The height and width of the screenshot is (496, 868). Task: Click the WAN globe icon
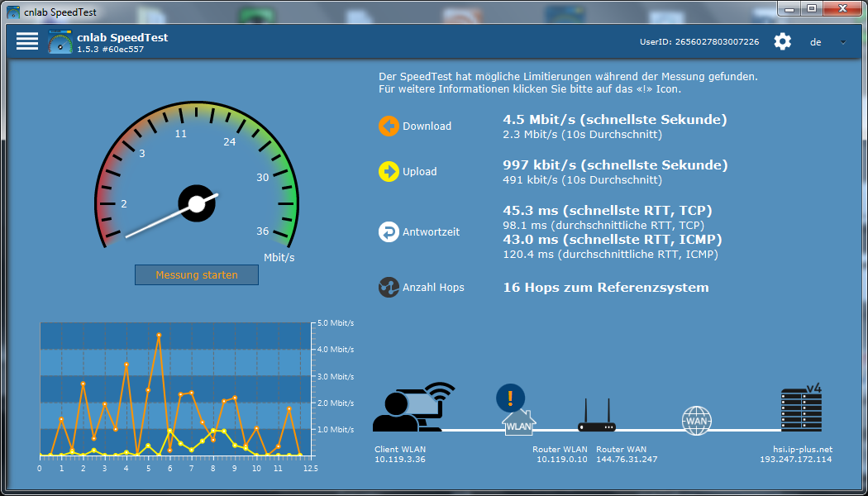coord(696,420)
